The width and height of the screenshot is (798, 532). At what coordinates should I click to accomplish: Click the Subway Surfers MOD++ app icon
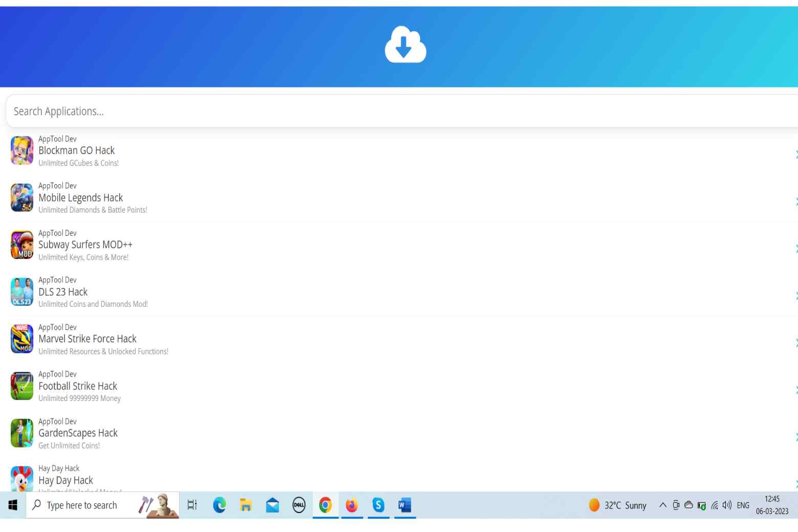[x=22, y=245]
